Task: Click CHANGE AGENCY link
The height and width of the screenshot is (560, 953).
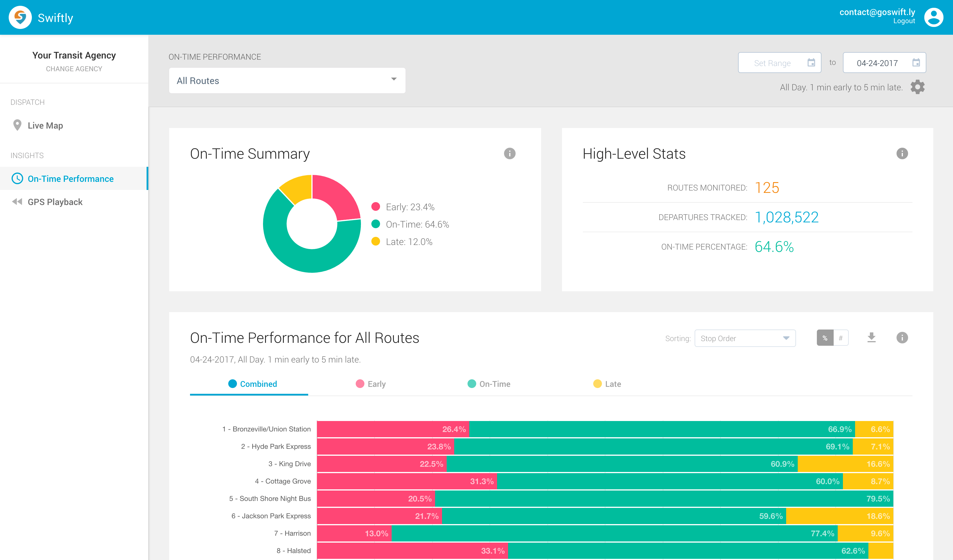Action: coord(74,69)
